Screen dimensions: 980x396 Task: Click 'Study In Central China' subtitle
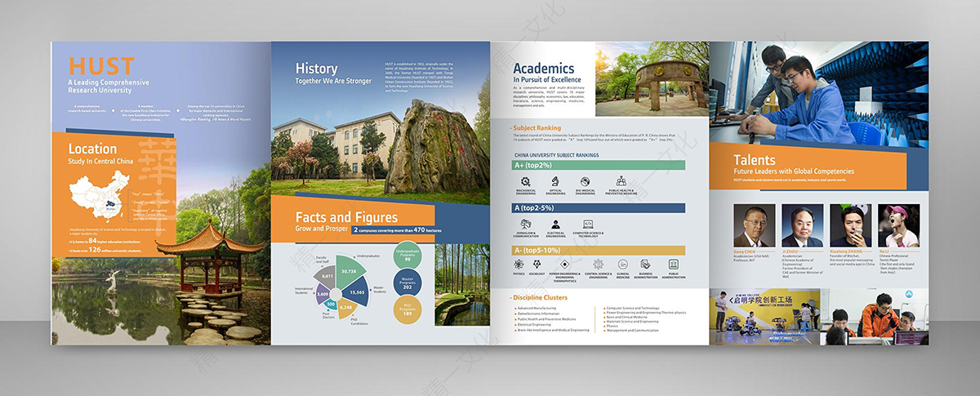click(x=100, y=160)
